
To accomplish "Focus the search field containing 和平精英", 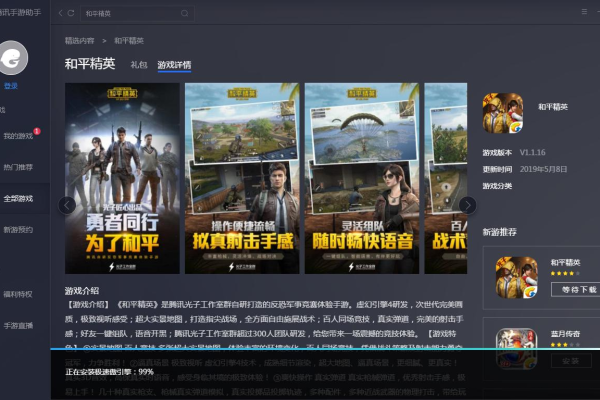I will [137, 13].
